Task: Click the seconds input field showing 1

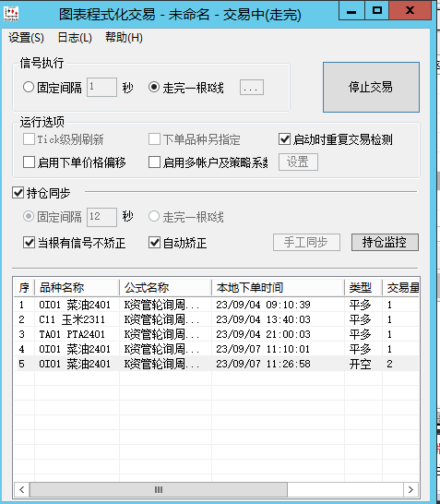Action: pos(101,87)
